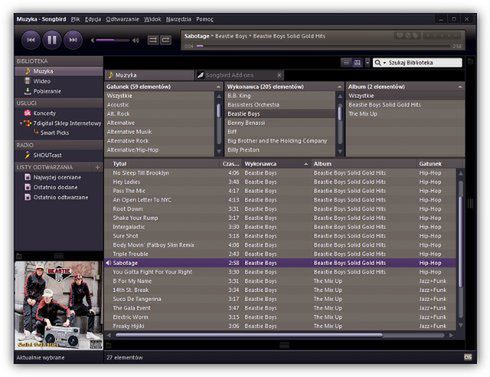This screenshot has height=377, width=490.
Task: Select track No Sleep Till Brooklyn
Action: point(280,173)
